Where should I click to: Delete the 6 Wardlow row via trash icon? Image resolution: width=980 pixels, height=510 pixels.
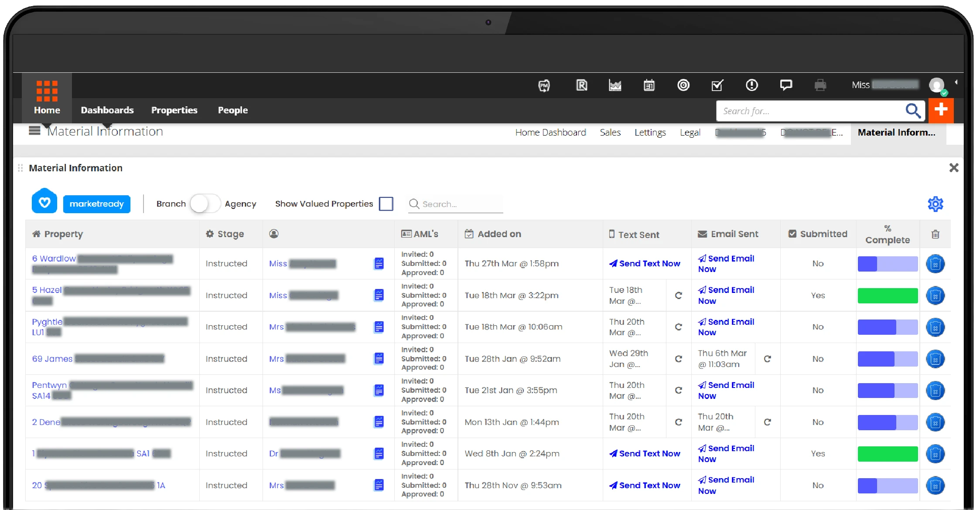pos(935,264)
